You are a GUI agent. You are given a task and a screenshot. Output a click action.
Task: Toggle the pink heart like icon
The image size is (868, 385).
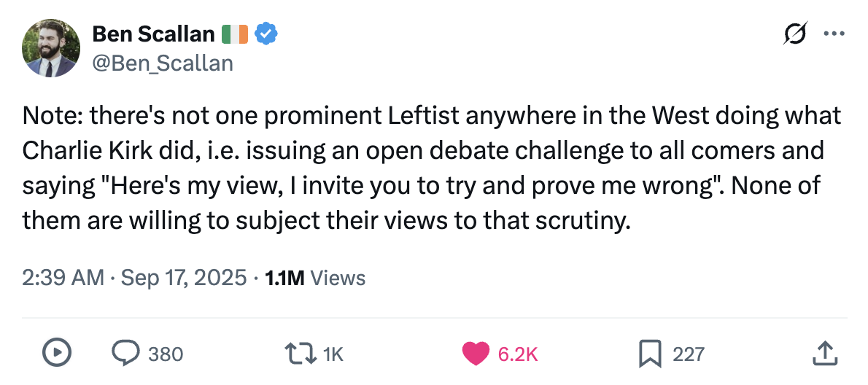click(476, 354)
